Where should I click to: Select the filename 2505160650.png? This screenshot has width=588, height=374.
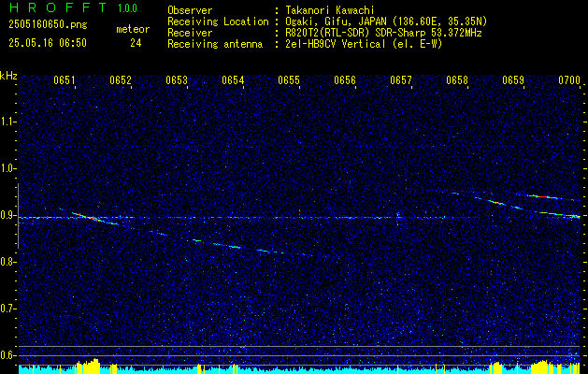point(48,25)
